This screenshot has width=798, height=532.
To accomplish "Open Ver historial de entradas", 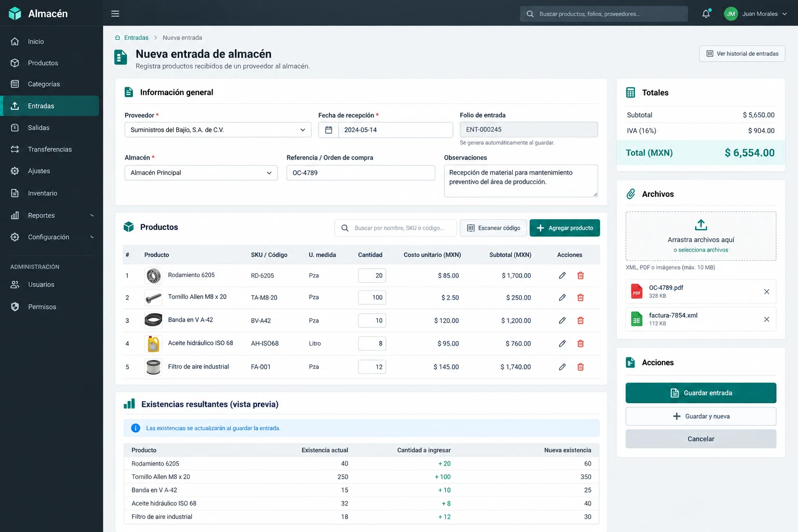I will (x=742, y=54).
